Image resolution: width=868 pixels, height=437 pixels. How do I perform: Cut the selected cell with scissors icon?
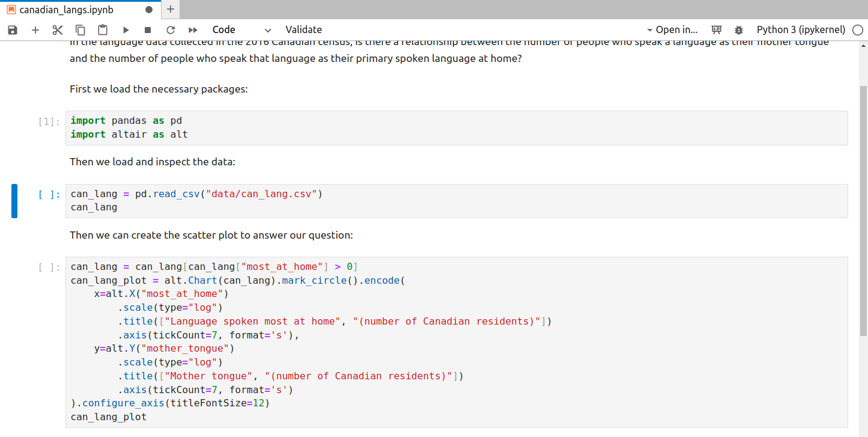click(58, 30)
